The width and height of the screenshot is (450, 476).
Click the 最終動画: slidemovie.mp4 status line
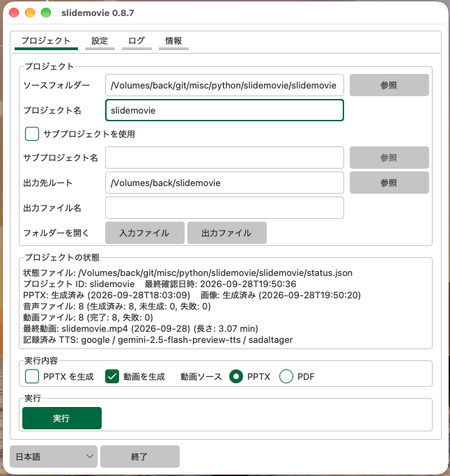[x=141, y=328]
